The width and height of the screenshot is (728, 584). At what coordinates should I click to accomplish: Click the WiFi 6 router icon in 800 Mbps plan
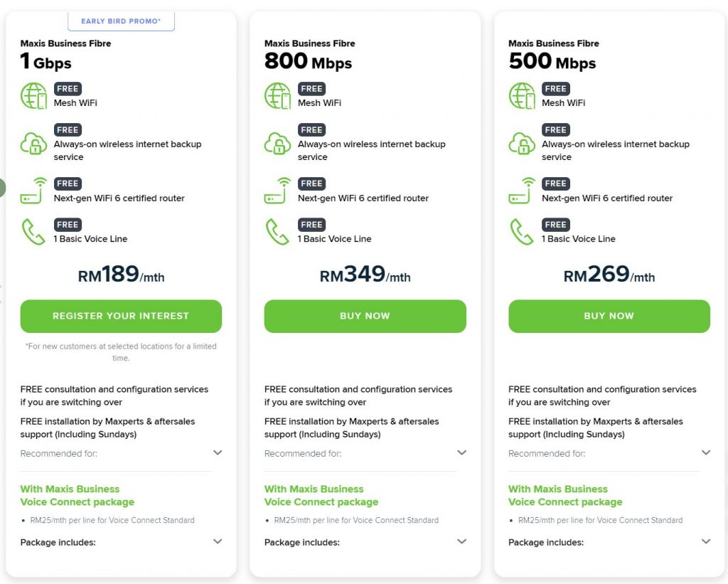pos(277,191)
